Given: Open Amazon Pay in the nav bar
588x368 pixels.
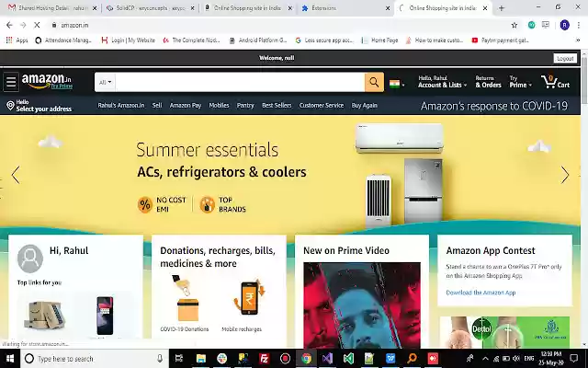Looking at the screenshot, I should pyautogui.click(x=186, y=106).
